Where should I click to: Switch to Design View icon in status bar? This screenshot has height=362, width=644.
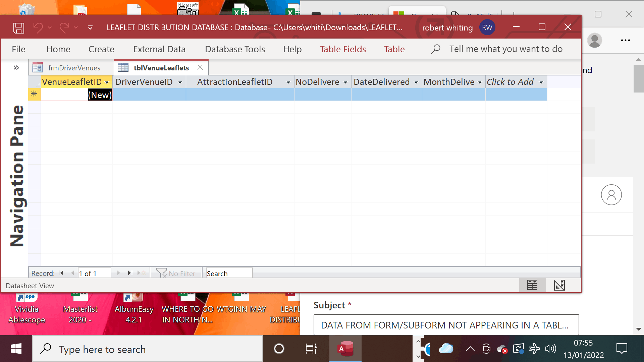[x=559, y=285]
